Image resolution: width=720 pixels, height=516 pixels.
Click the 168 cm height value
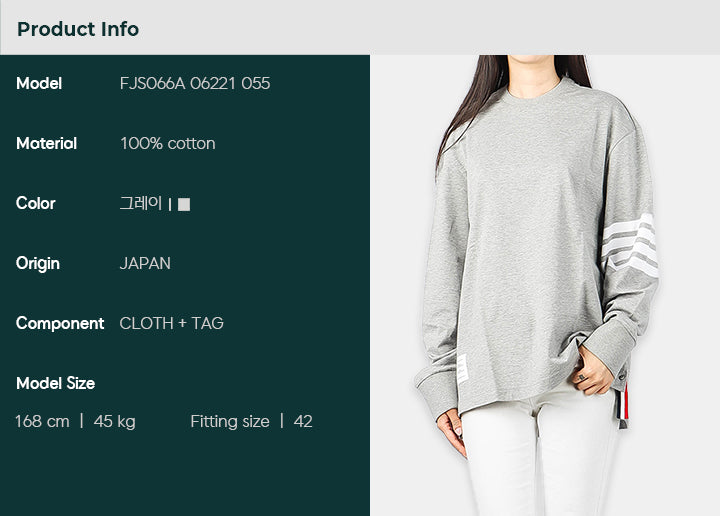click(x=42, y=421)
